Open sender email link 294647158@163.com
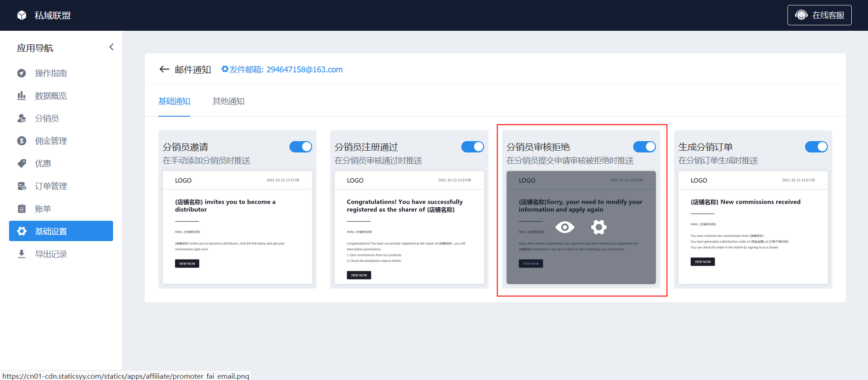 [304, 70]
